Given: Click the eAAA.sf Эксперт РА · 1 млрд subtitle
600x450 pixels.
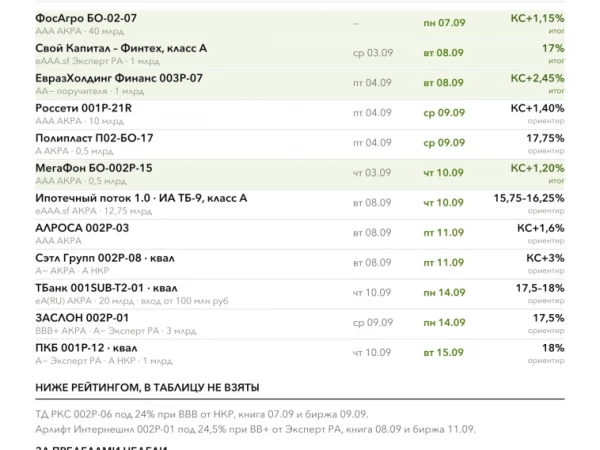Looking at the screenshot, I should click(97, 61).
